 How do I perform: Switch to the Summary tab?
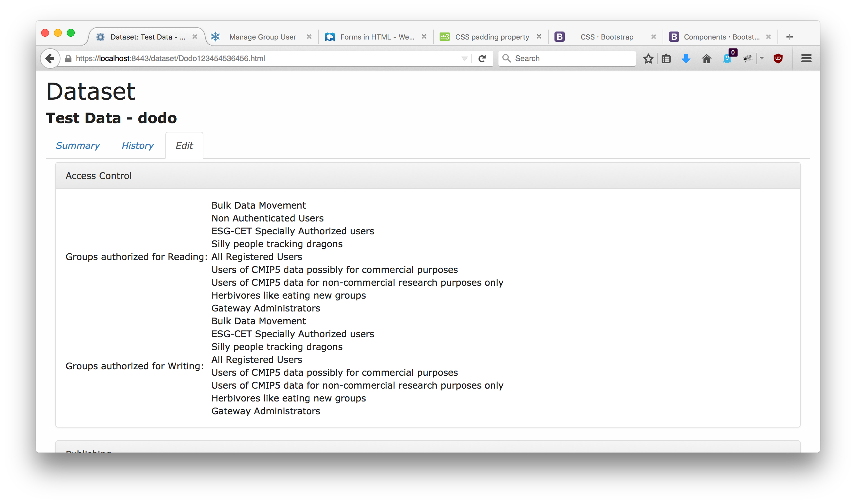78,145
